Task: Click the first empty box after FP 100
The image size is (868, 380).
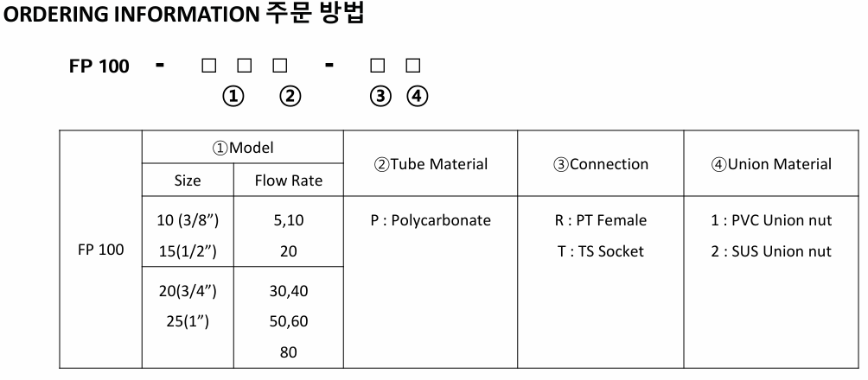Action: pos(208,66)
